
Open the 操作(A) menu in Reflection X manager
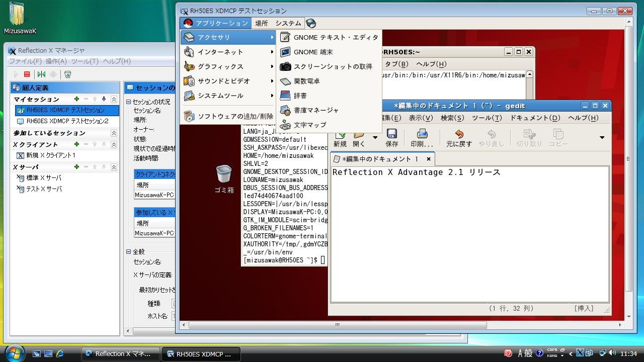tap(56, 61)
